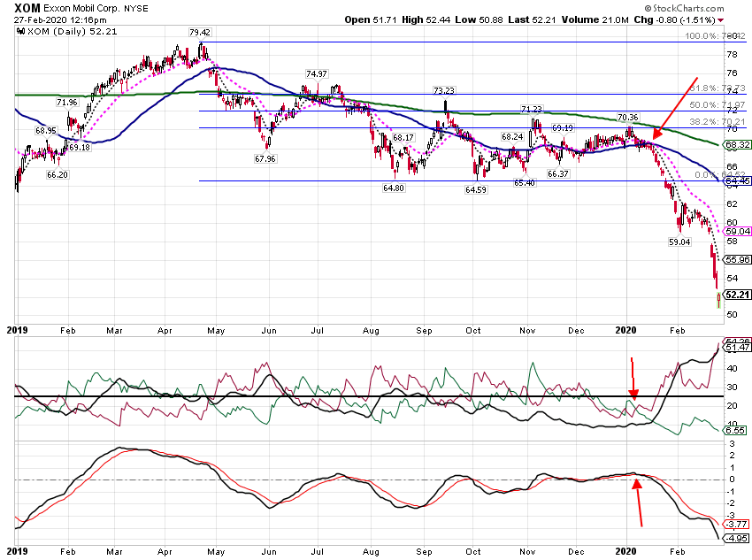752x560 pixels.
Task: Click the -4.95 MACD value tag
Action: point(737,539)
